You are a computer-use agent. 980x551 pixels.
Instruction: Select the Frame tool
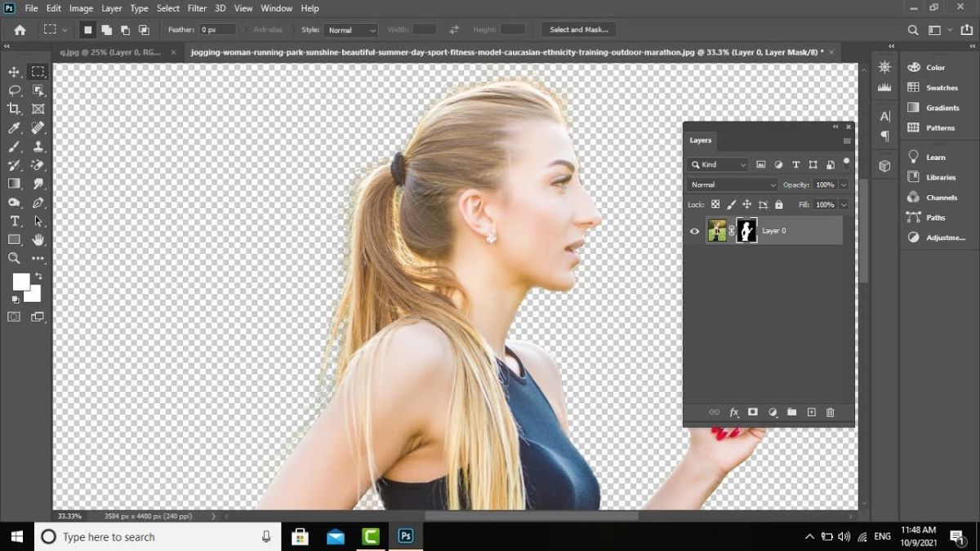click(38, 109)
